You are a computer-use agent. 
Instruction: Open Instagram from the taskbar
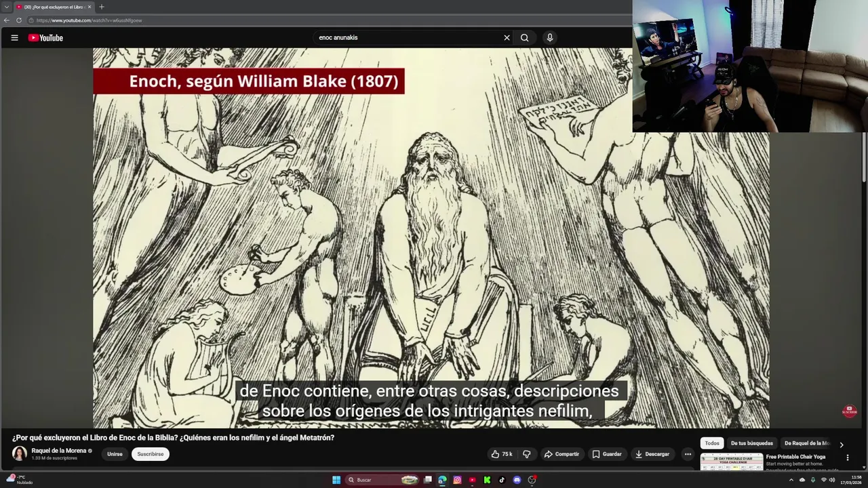457,480
